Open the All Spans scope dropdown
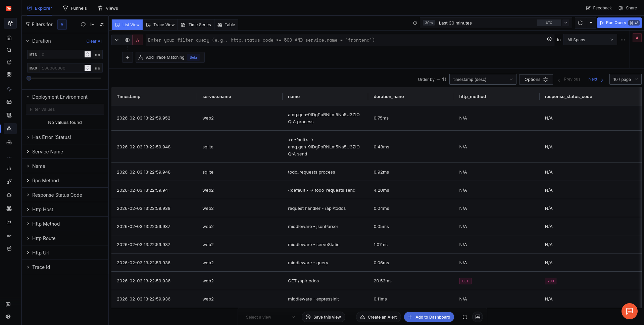This screenshot has height=325, width=644. pos(590,40)
